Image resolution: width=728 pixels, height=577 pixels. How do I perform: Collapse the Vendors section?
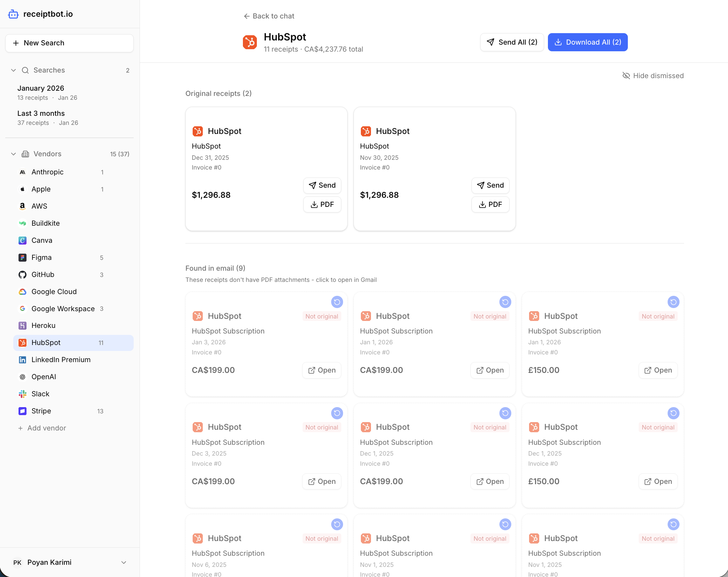[x=13, y=154]
